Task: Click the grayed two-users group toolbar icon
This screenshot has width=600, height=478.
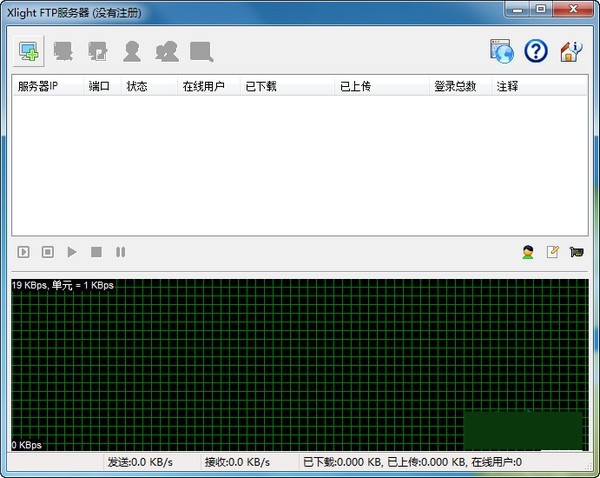Action: click(167, 50)
